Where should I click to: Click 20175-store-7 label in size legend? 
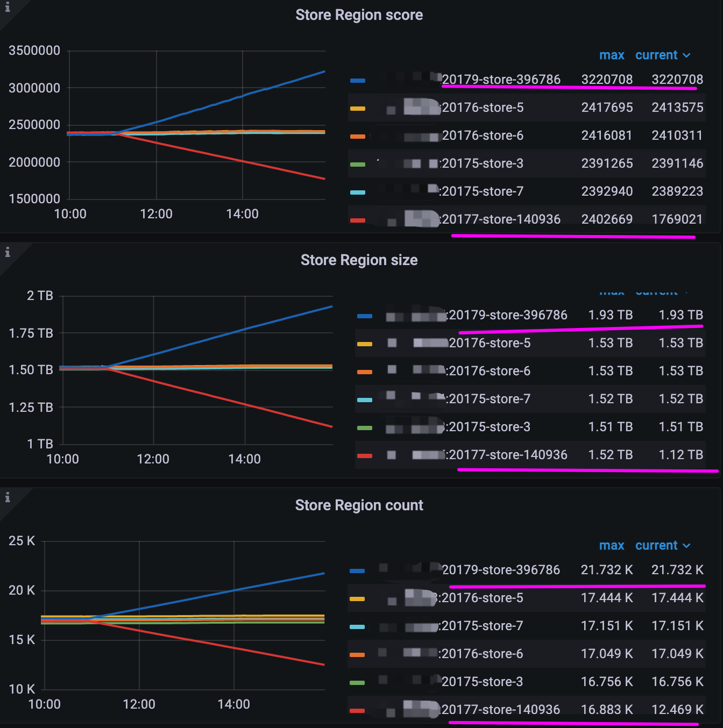(x=489, y=399)
